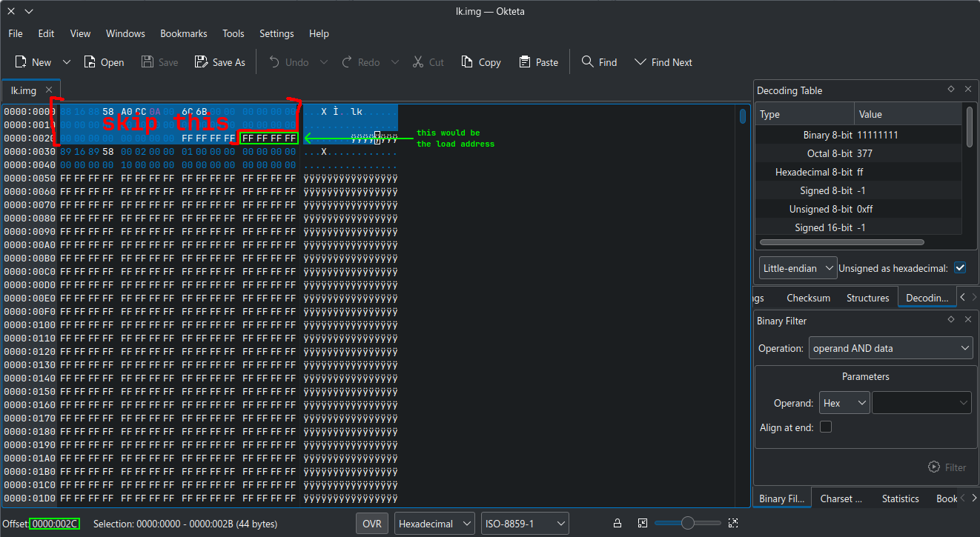Click the Find Next toolbar icon

(x=640, y=62)
